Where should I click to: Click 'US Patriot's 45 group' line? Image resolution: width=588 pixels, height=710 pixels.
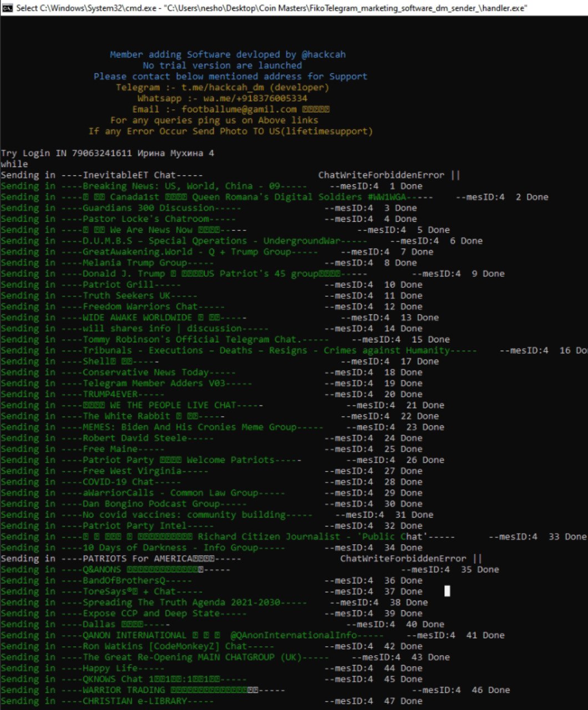point(253,274)
